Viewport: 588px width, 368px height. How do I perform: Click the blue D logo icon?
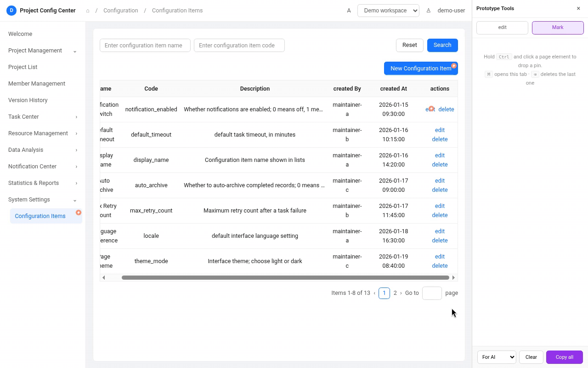tap(11, 10)
